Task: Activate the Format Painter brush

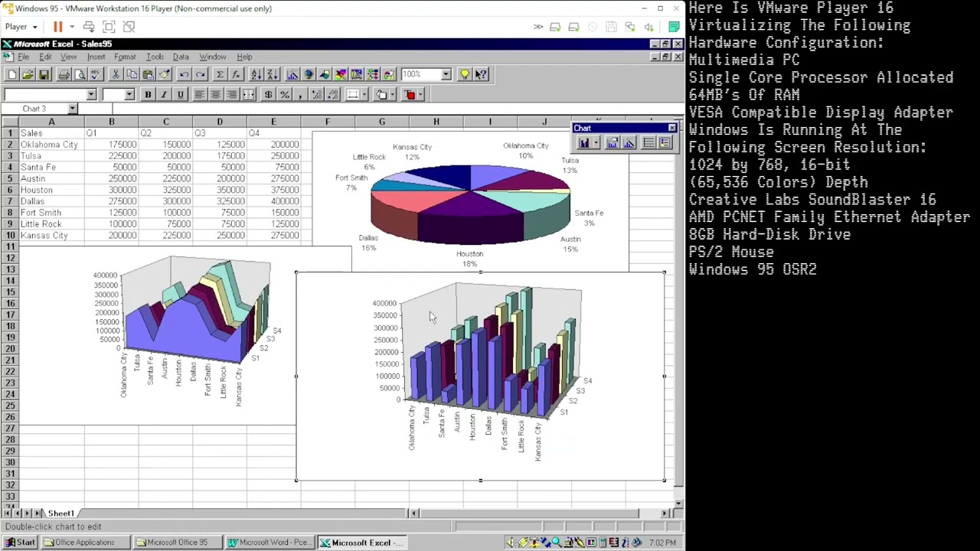Action: 164,74
